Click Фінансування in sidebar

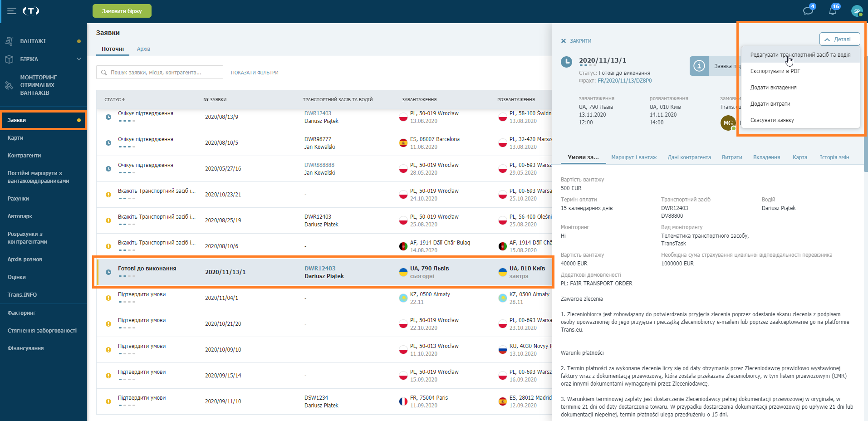tap(25, 348)
